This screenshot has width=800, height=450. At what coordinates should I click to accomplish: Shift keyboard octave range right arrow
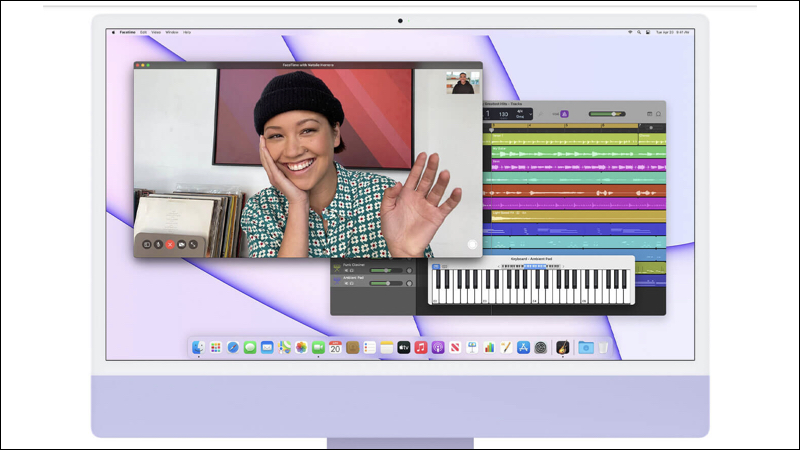pyautogui.click(x=563, y=266)
